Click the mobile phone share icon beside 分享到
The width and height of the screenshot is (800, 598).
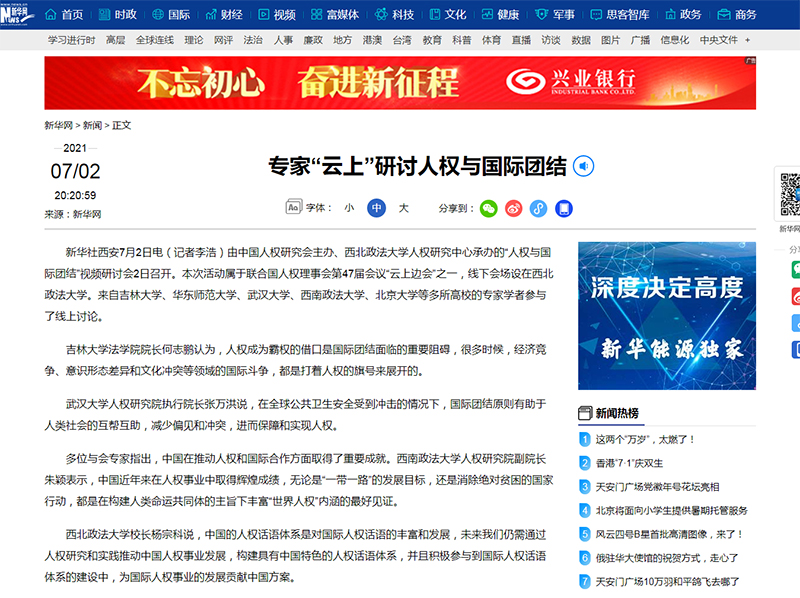click(564, 208)
